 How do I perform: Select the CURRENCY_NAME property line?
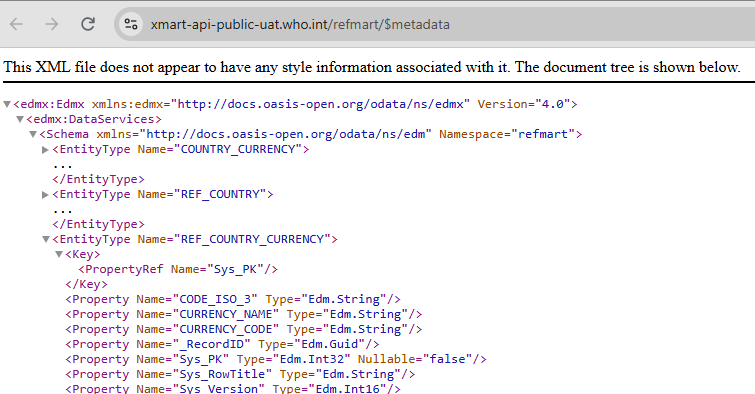pos(244,314)
